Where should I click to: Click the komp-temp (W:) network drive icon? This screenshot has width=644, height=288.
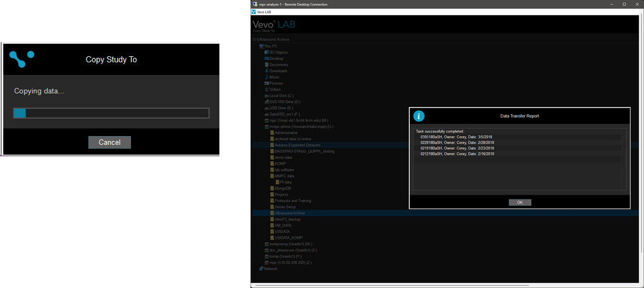pos(266,244)
